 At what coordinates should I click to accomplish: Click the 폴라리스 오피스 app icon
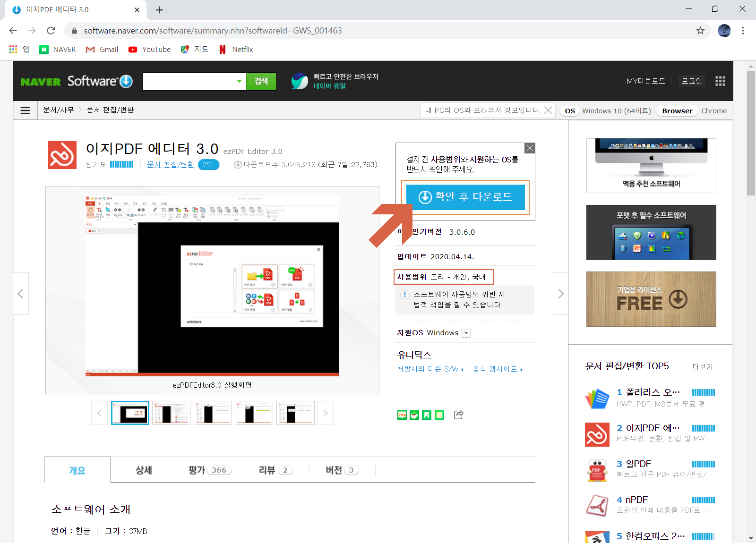pyautogui.click(x=597, y=398)
